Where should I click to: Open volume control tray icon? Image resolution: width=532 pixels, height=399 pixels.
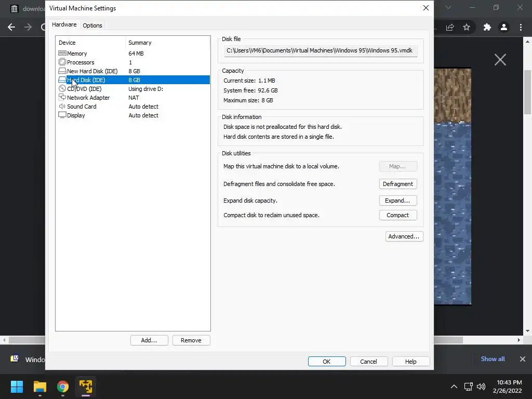(x=481, y=387)
